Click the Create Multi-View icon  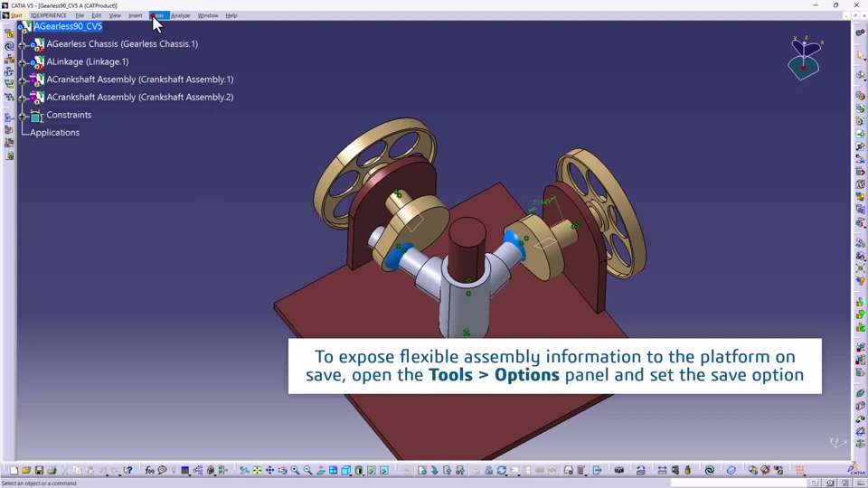(334, 470)
